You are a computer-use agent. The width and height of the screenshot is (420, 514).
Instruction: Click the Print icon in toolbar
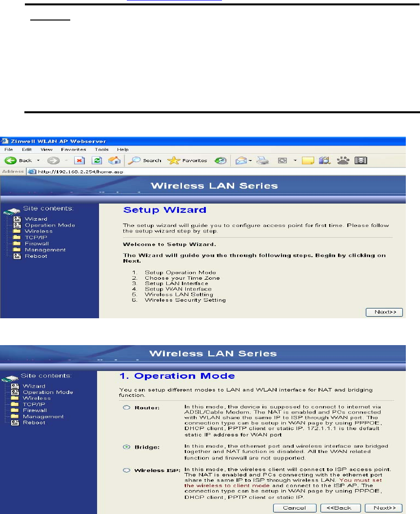click(x=262, y=160)
